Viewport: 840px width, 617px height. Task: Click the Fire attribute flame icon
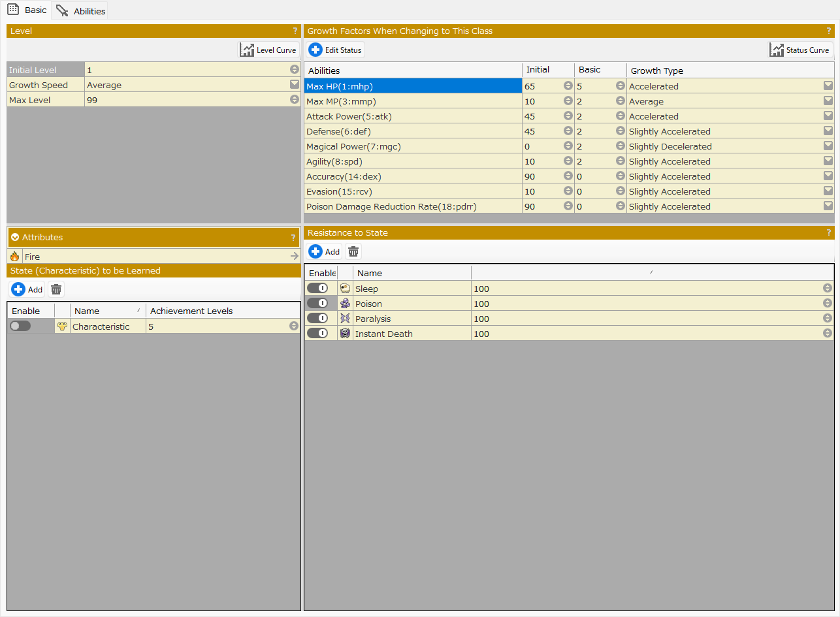[15, 257]
